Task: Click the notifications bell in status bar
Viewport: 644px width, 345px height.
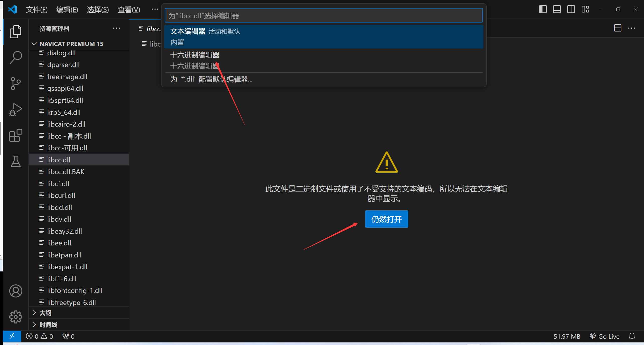Action: (x=632, y=336)
